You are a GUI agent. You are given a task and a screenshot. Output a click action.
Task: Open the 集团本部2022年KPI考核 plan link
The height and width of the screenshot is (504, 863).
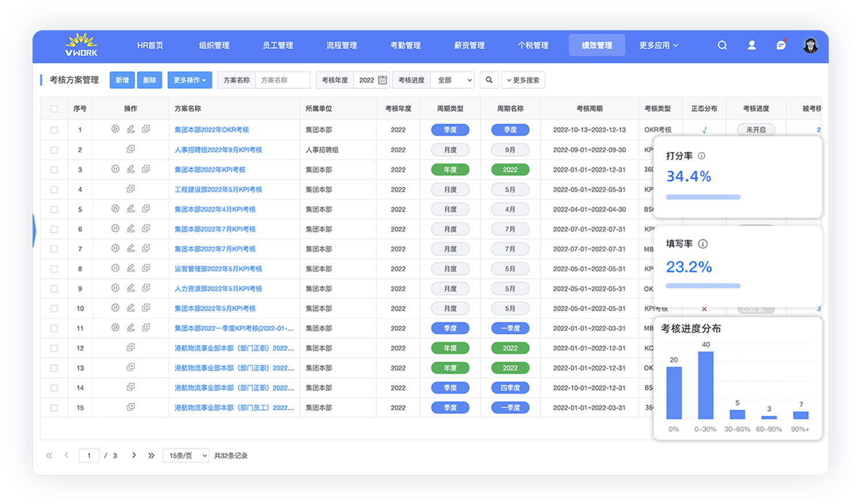(210, 170)
